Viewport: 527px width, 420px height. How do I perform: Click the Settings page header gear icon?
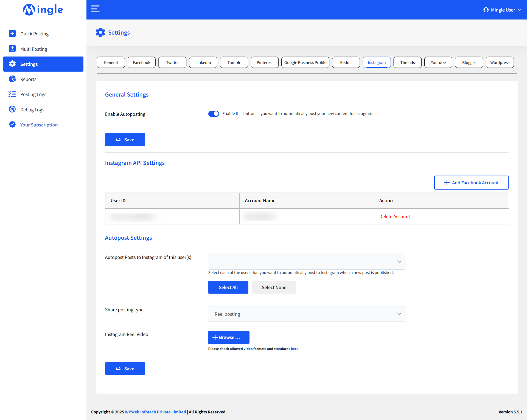[100, 32]
